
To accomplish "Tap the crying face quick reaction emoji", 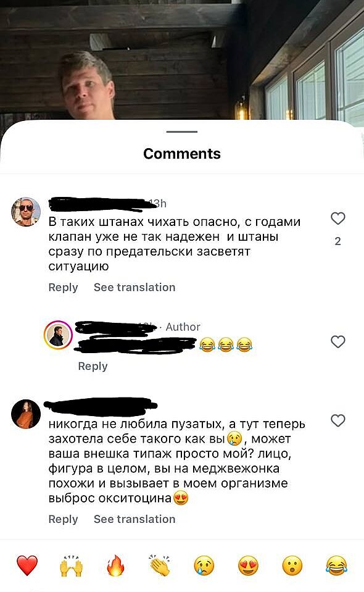I will coord(204,565).
